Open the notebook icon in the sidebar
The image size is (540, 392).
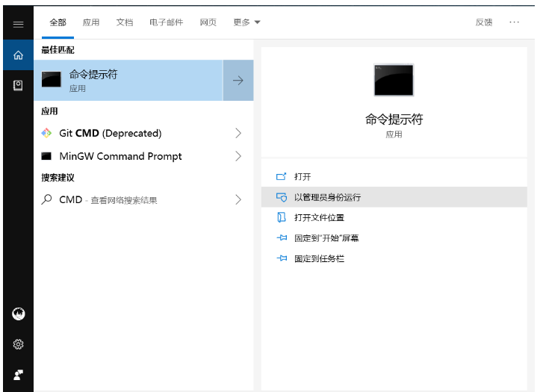18,85
